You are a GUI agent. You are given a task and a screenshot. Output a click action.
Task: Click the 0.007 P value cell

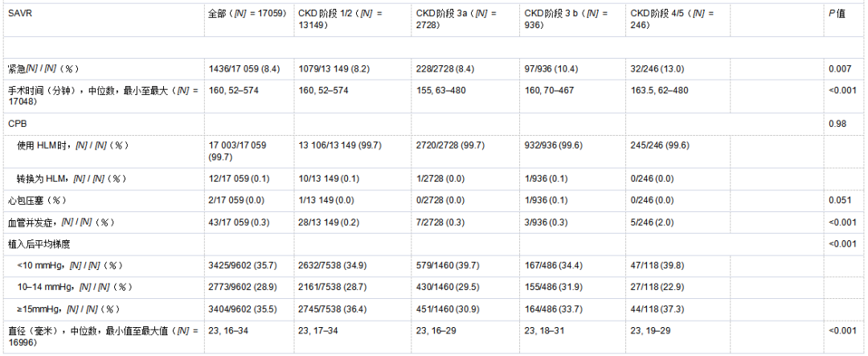click(x=840, y=69)
